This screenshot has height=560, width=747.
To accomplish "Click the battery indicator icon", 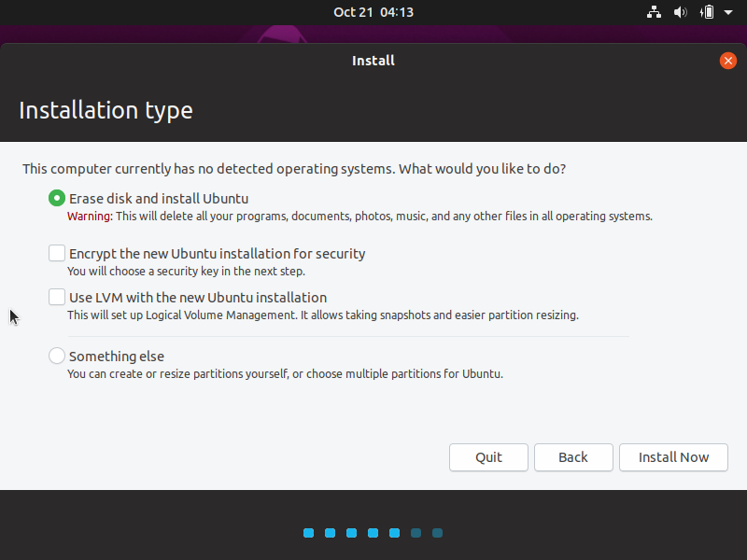I will click(x=707, y=12).
